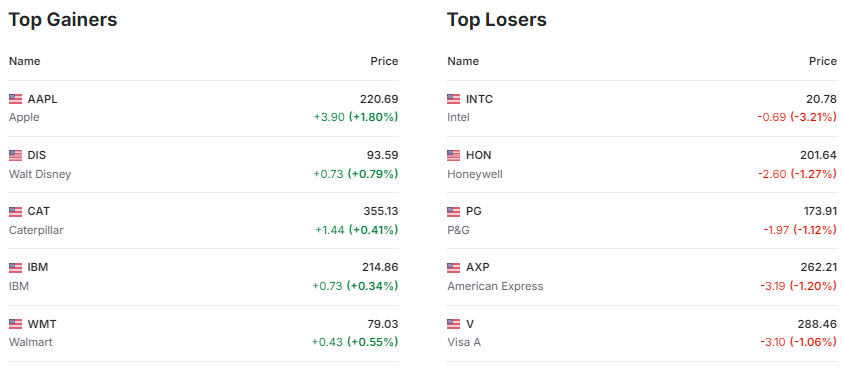This screenshot has width=843, height=378.
Task: Open the Honeywell stock page
Action: (x=475, y=174)
